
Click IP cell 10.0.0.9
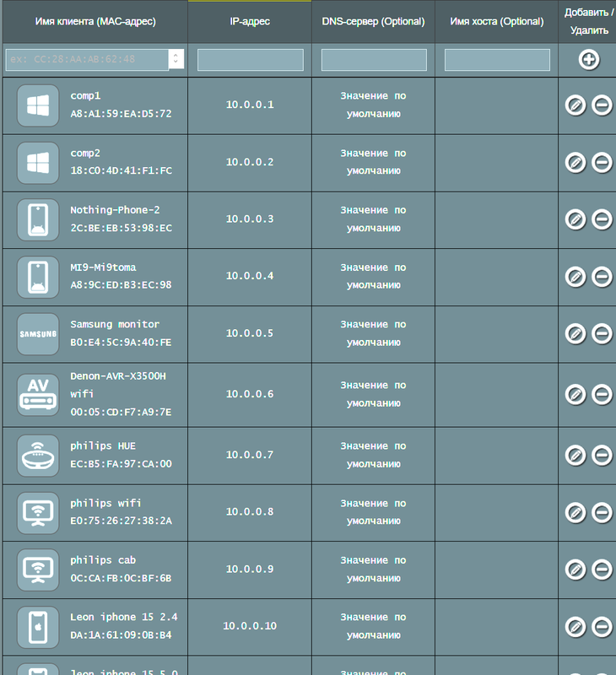point(250,569)
